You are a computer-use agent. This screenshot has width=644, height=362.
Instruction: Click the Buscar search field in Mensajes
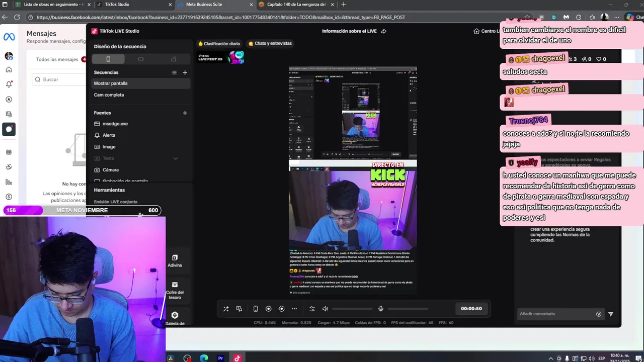(59, 79)
